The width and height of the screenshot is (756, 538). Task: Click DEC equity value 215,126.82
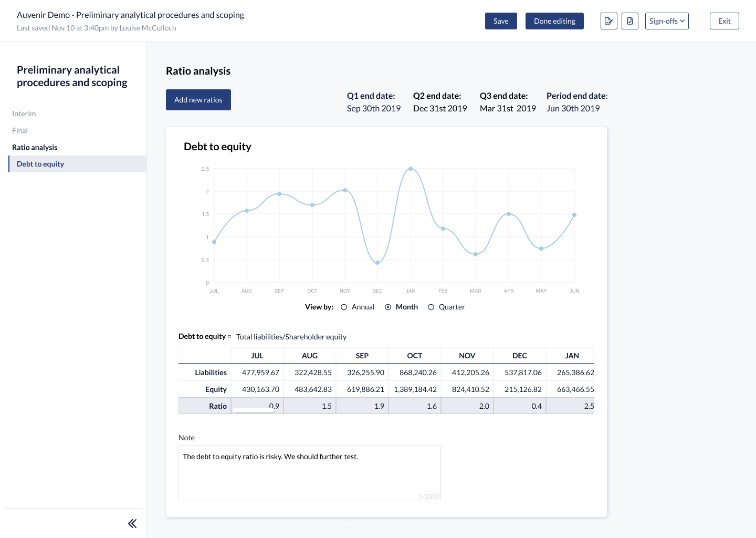point(523,389)
